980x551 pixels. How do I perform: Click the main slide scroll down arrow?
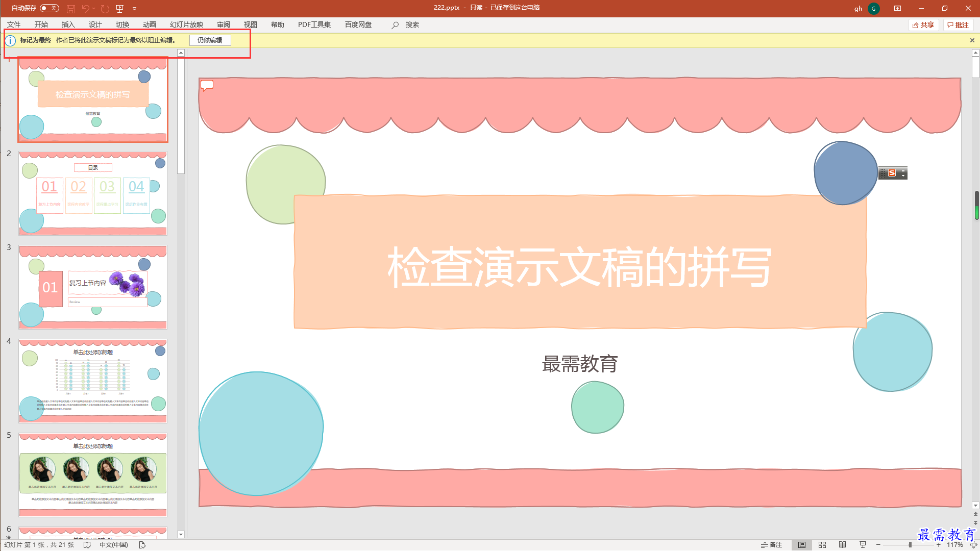[x=975, y=506]
